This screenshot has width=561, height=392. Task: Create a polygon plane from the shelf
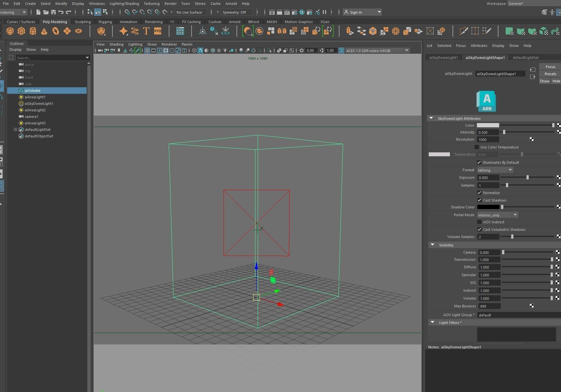(67, 31)
